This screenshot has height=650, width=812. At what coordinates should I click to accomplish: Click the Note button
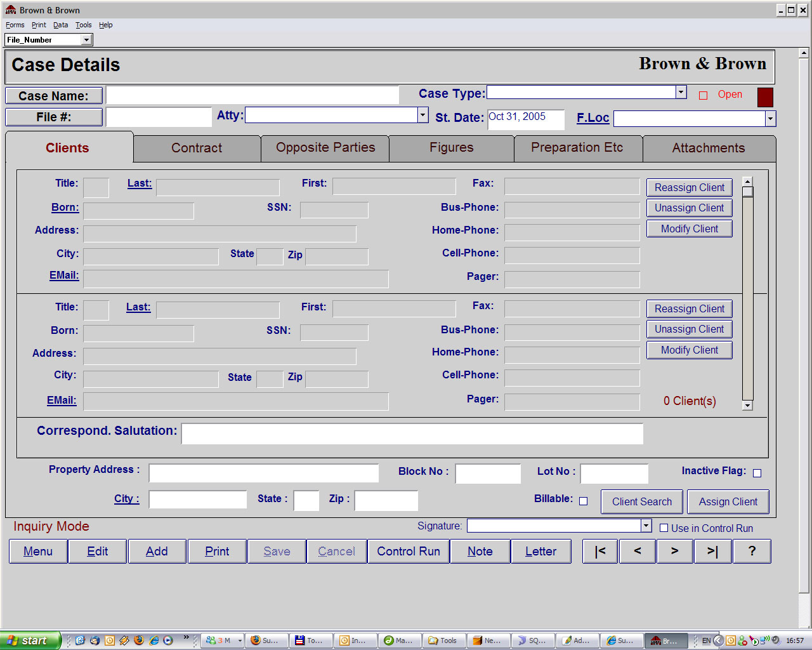tap(480, 551)
